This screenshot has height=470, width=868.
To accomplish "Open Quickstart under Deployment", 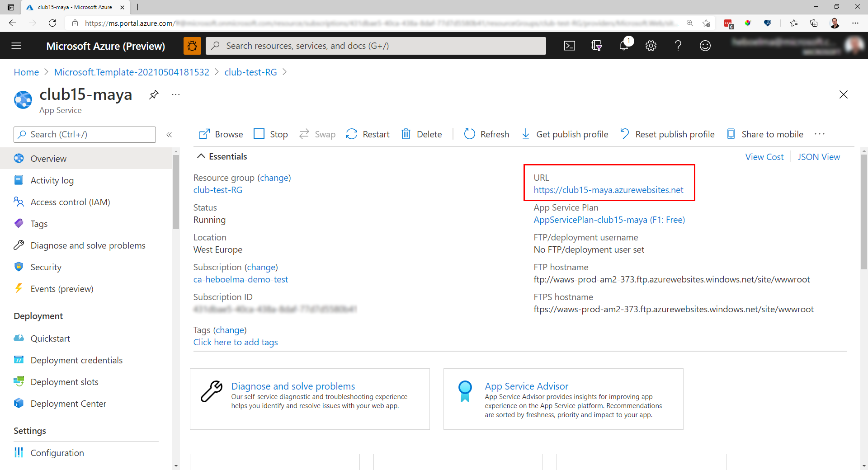I will click(86, 338).
